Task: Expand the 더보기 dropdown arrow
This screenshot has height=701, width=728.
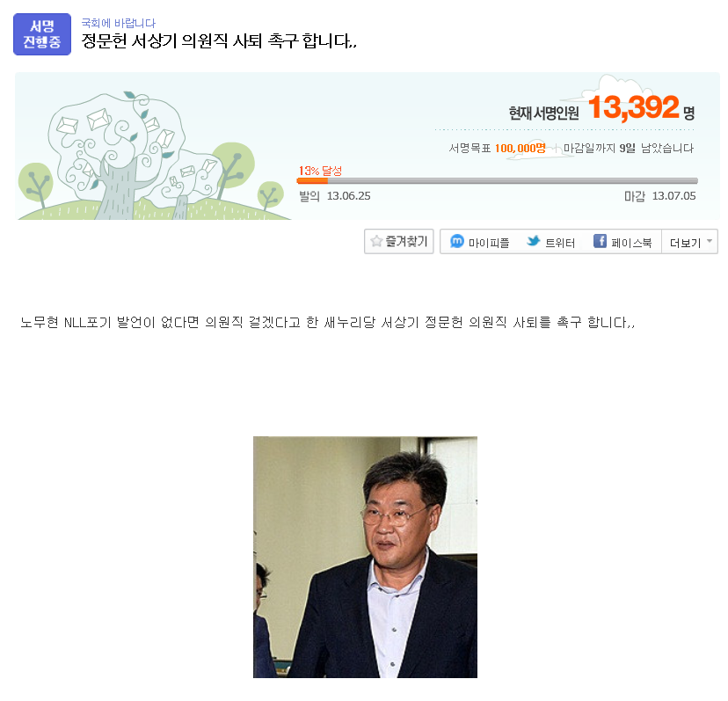Action: (x=709, y=241)
